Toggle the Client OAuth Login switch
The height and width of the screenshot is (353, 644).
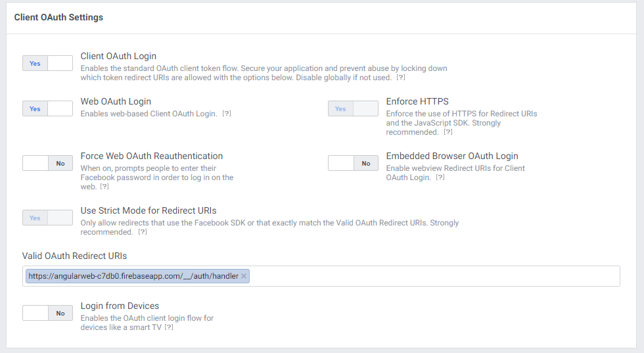[47, 63]
